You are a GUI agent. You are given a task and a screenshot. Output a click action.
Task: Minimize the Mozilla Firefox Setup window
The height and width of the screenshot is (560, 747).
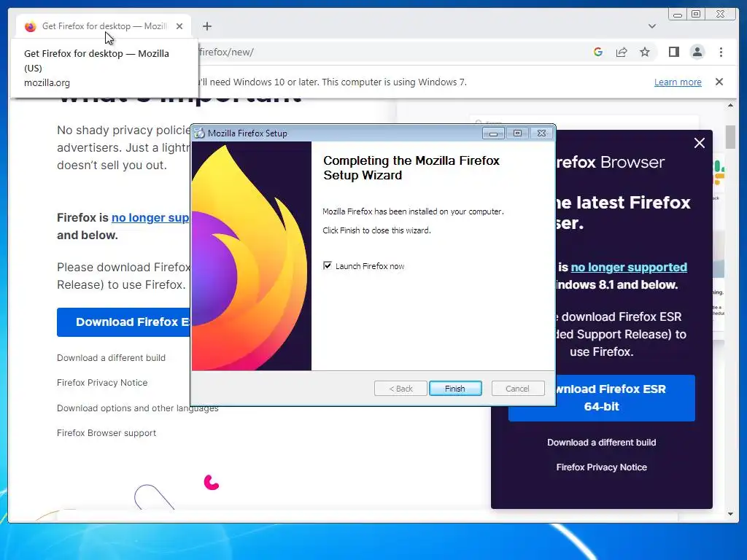click(x=493, y=133)
